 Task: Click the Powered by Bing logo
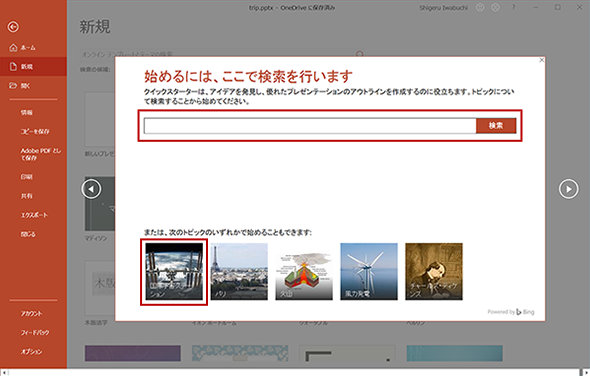click(511, 312)
